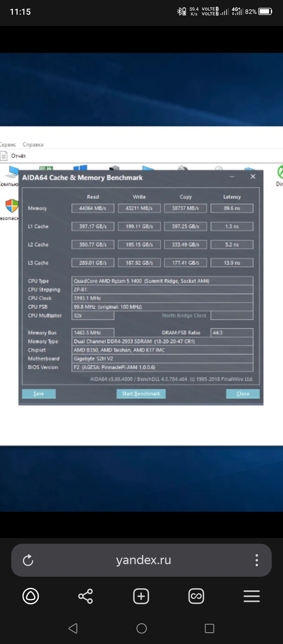
Task: Tap the Android recent apps button
Action: coord(209,628)
